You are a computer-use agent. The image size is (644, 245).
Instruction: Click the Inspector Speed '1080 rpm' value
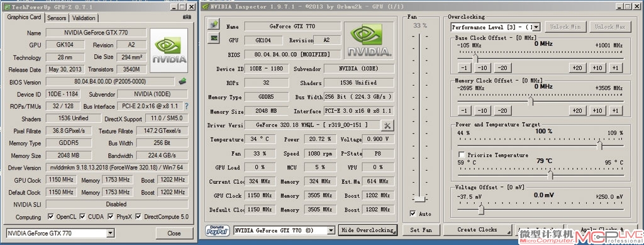(x=319, y=153)
